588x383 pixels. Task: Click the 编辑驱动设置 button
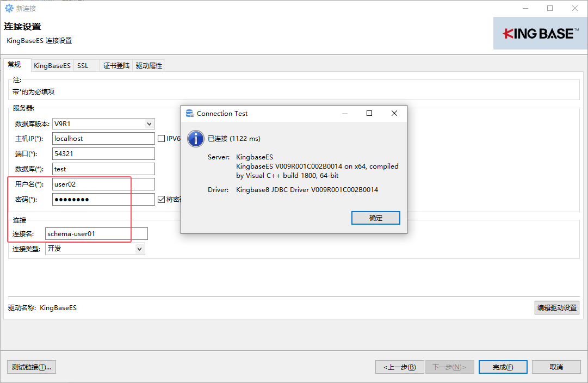[x=556, y=308]
